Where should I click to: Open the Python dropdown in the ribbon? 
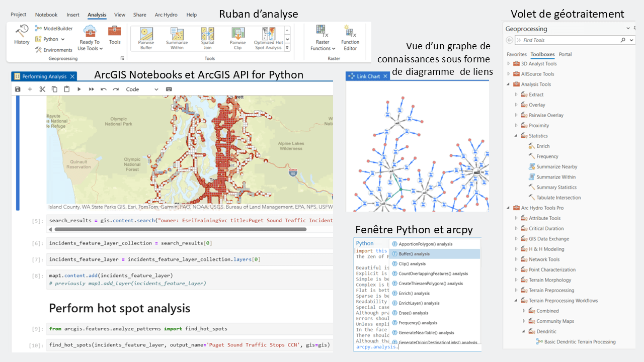(50, 39)
